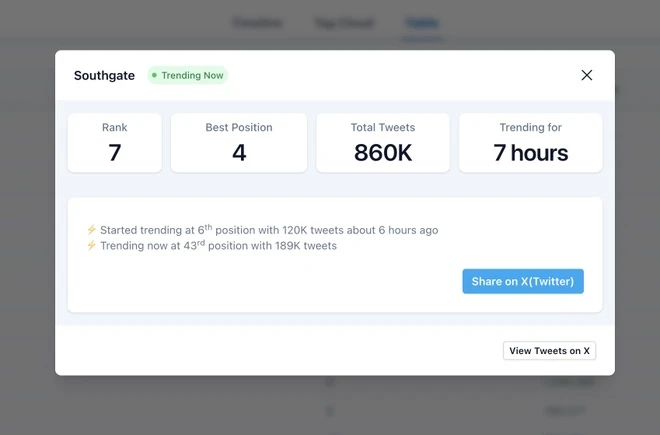This screenshot has height=435, width=660.
Task: Click the Best Position value 4
Action: click(239, 152)
